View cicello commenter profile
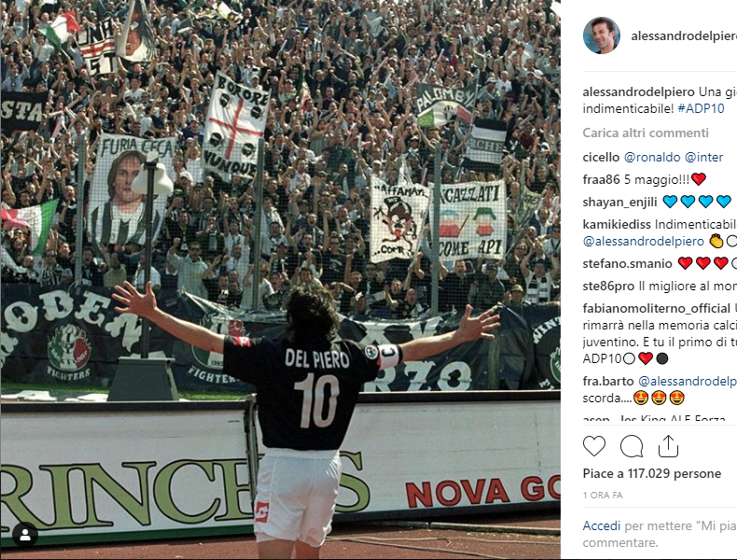This screenshot has width=737, height=560. [601, 157]
